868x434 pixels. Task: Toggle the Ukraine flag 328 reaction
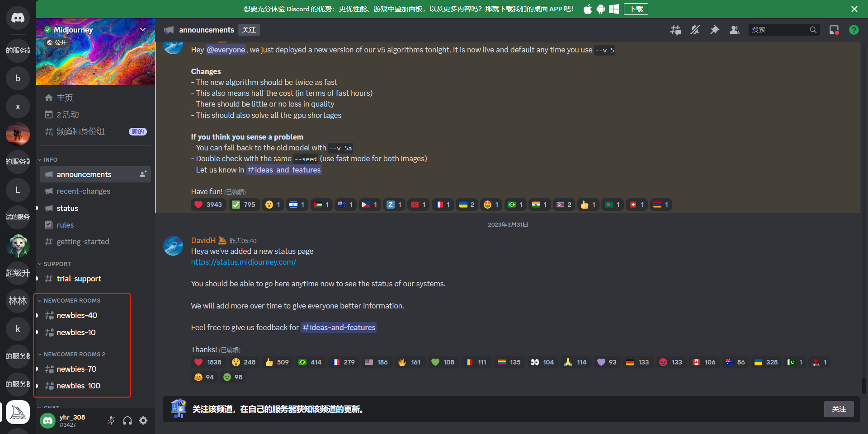pos(766,362)
